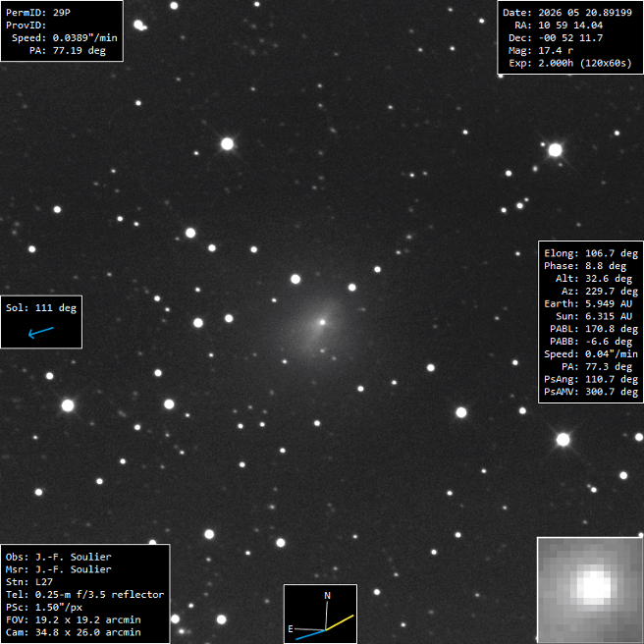Click the "Dec: -00 52 11.7" line
Viewport: 644px width, 644px height.
point(556,37)
